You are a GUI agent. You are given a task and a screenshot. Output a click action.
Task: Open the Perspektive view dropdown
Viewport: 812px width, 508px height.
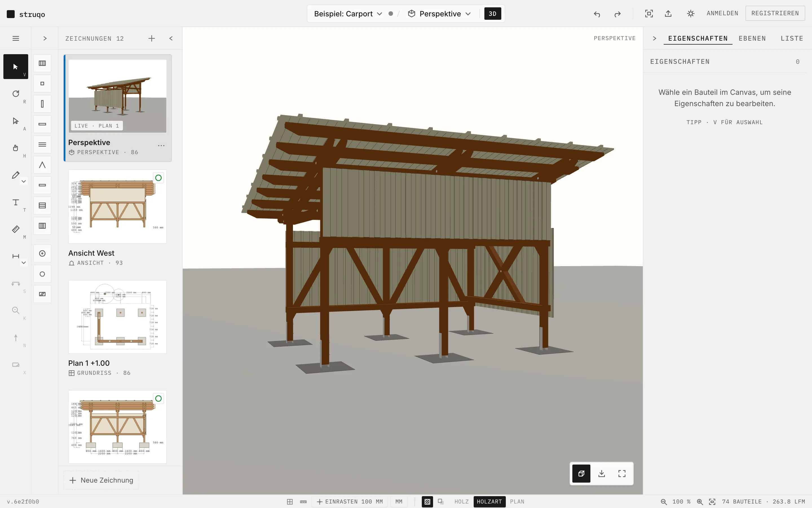tap(440, 14)
